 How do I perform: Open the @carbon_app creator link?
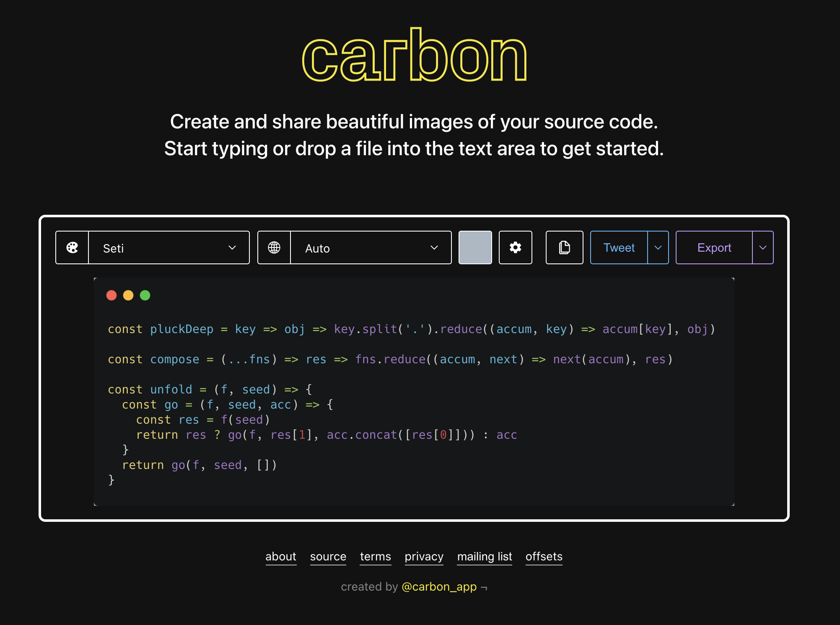pyautogui.click(x=439, y=586)
